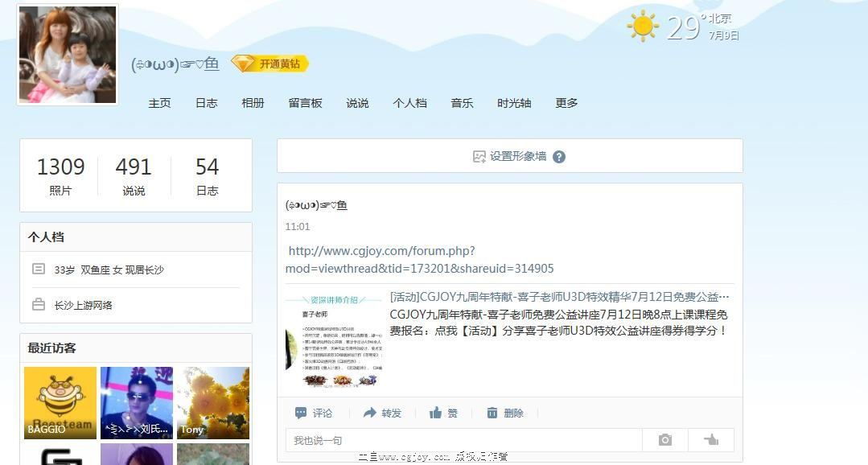
Task: Click the nickname beside the avatar
Action: 175,64
